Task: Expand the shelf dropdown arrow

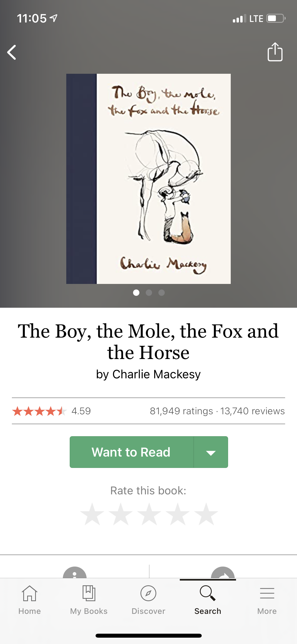Action: 211,453
